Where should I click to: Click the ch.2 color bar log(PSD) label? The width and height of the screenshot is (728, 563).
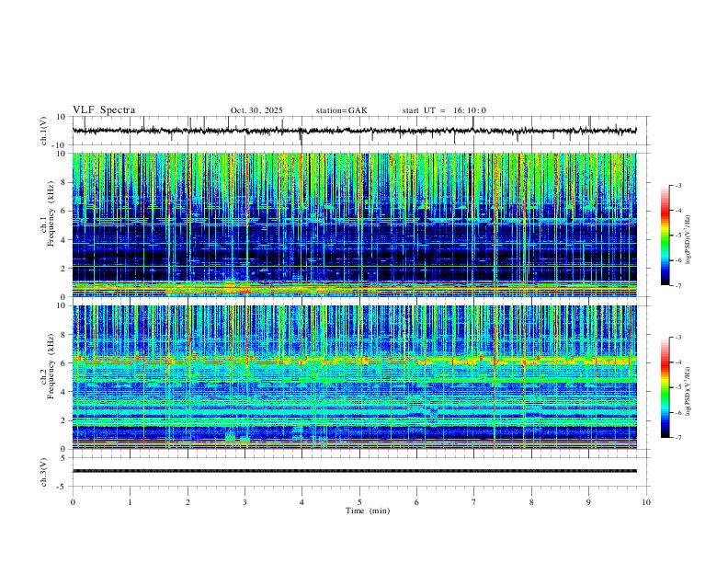688,391
